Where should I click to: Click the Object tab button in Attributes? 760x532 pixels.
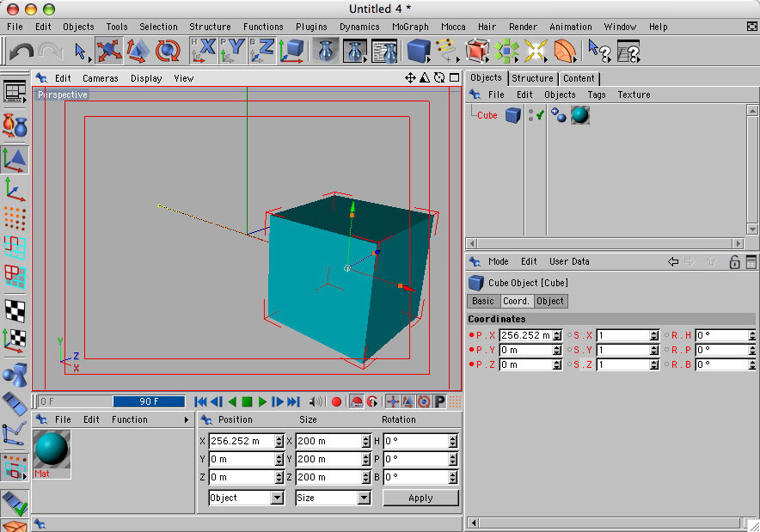click(x=550, y=301)
